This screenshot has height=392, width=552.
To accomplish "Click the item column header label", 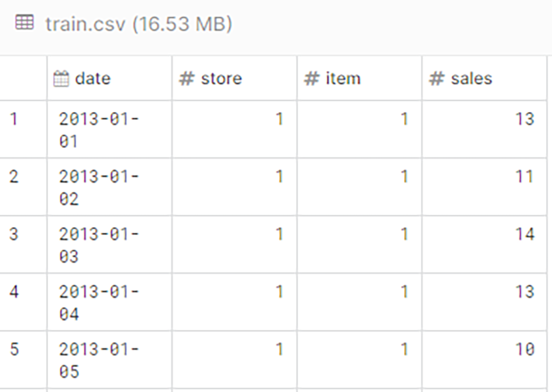I will coord(343,79).
